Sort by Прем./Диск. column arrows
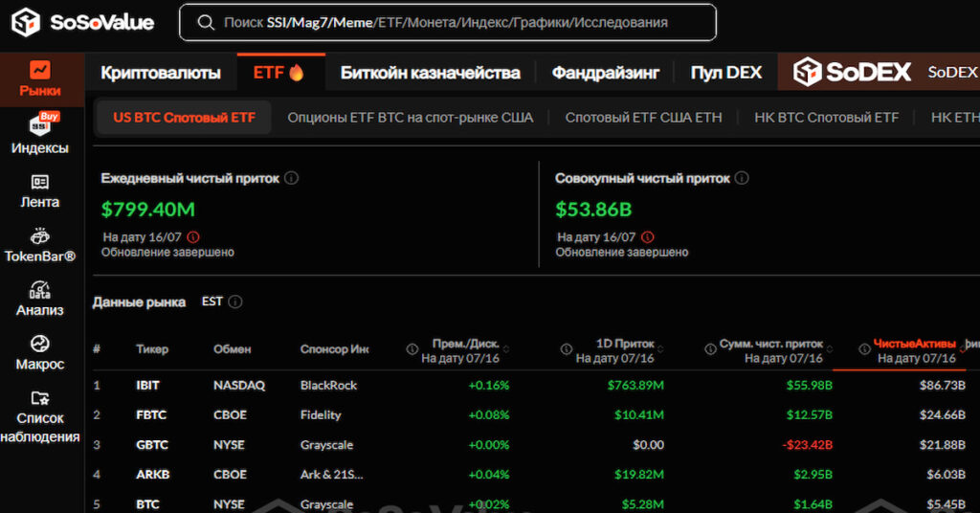This screenshot has width=980, height=513. 506,348
